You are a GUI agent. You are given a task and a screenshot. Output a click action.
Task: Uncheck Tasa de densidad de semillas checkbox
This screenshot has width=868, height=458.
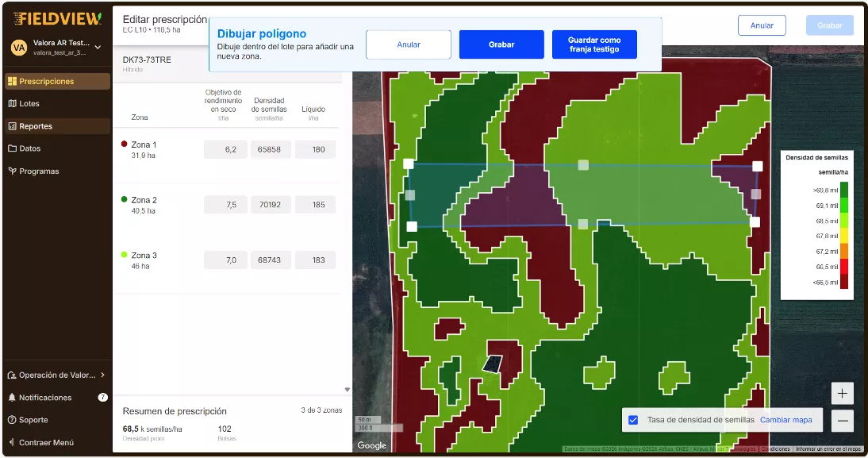[633, 420]
